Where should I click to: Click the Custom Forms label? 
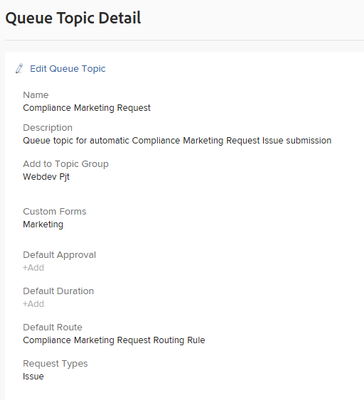[x=55, y=211]
